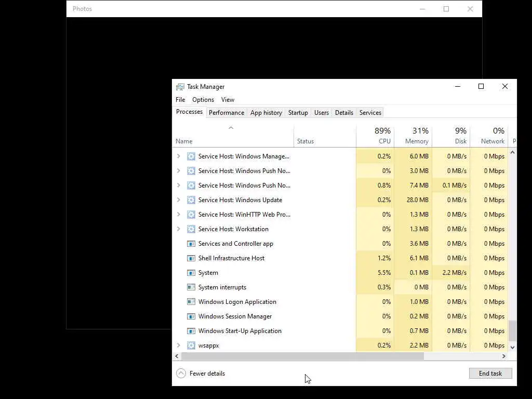Viewport: 532px width, 399px height.
Task: Switch to the Details tab
Action: pyautogui.click(x=344, y=113)
